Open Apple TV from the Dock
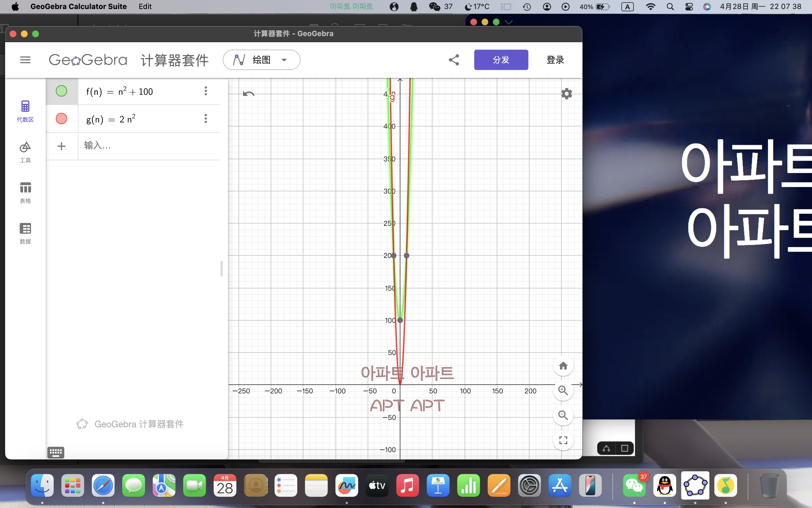The height and width of the screenshot is (508, 812). [377, 485]
